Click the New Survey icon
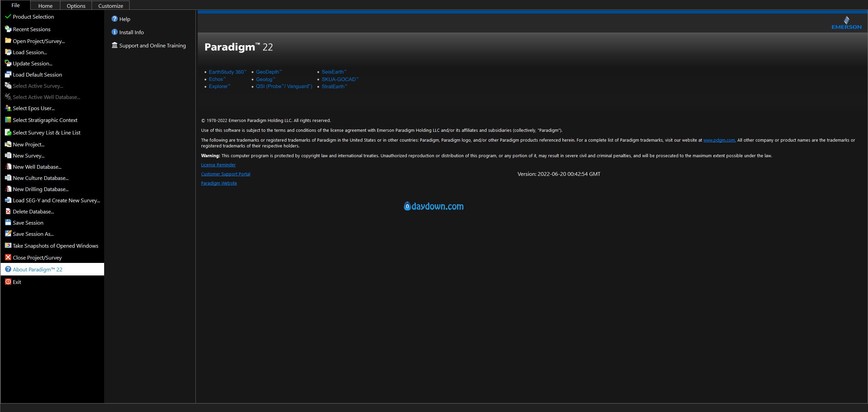Screen dimensions: 868x412 click(8, 156)
